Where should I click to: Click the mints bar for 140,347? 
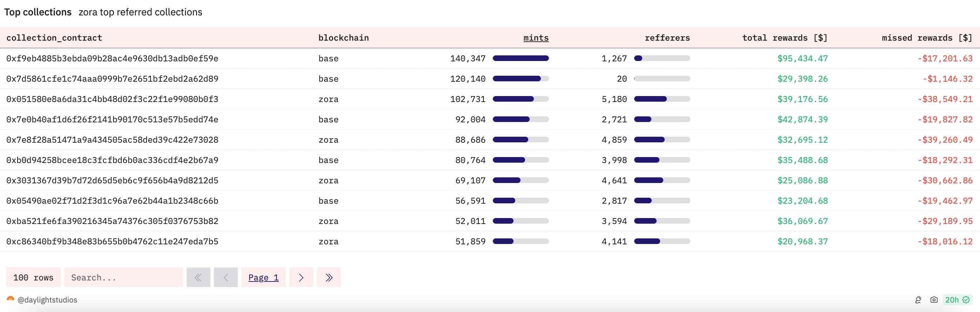tap(521, 58)
